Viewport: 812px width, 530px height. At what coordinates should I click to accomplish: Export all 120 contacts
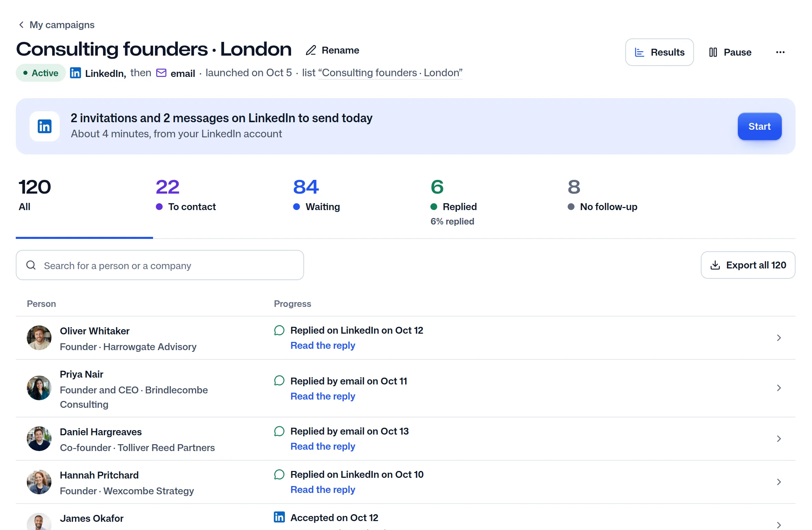[748, 265]
